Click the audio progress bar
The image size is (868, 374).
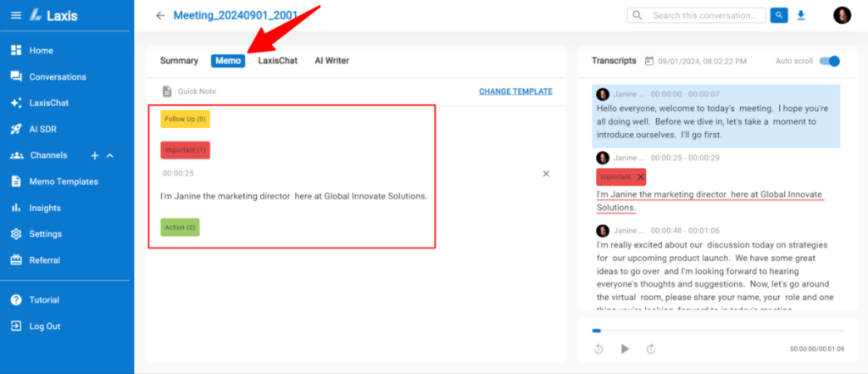point(717,331)
